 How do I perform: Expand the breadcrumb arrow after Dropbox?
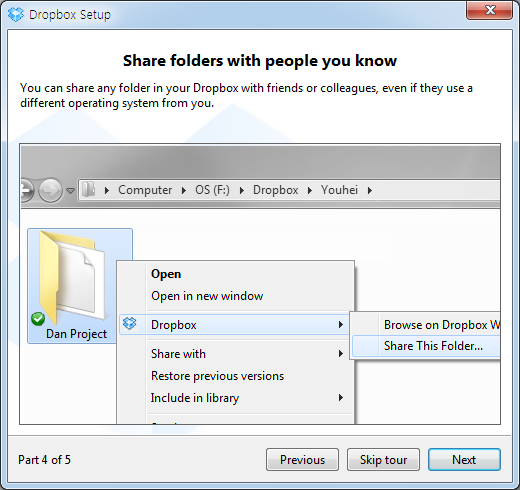click(310, 190)
